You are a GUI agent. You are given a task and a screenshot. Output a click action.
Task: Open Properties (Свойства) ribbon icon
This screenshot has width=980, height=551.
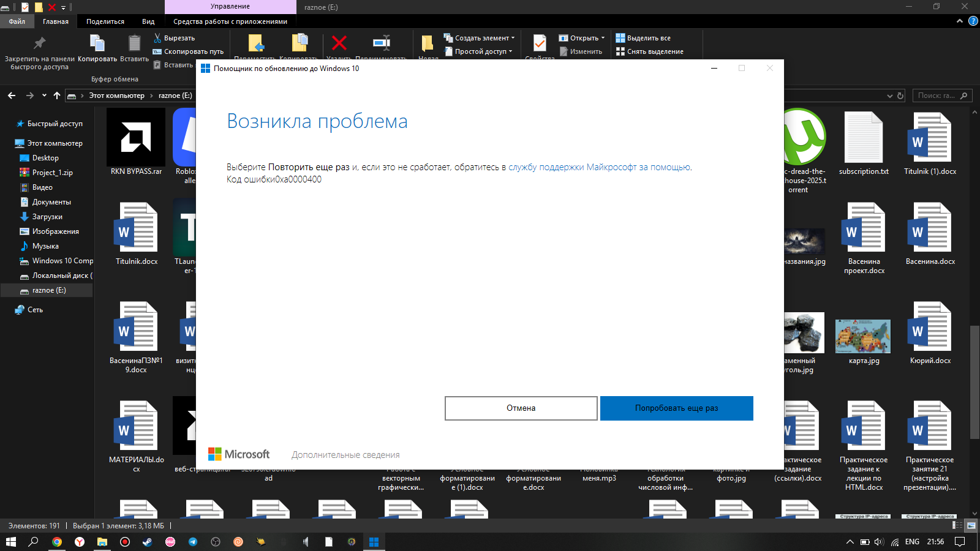(x=540, y=43)
